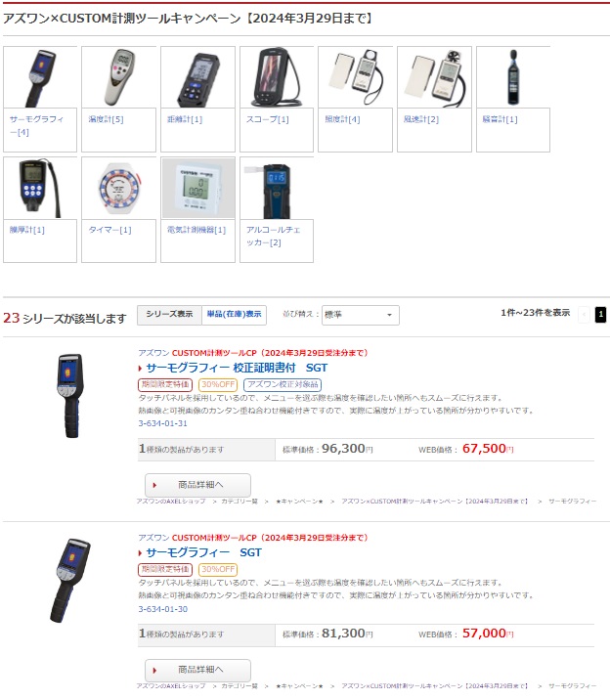Go to page 1 in pagination
This screenshot has height=700, width=610.
tap(600, 314)
